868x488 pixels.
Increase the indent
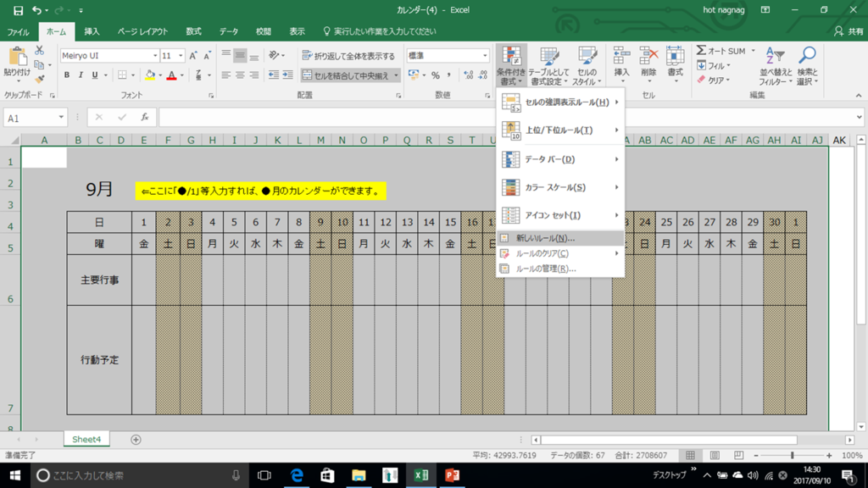288,75
